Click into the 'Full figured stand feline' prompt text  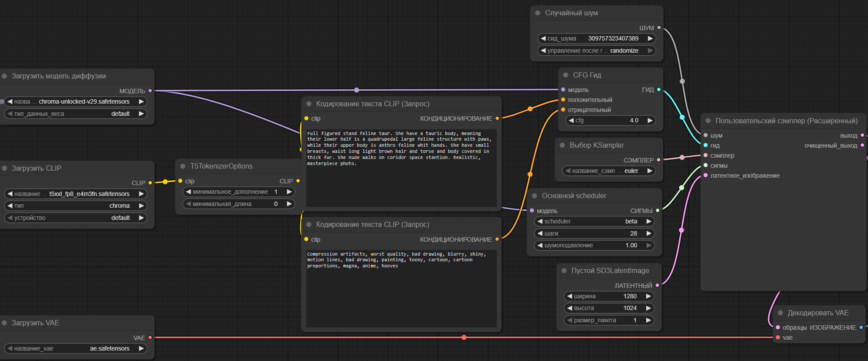tap(401, 168)
